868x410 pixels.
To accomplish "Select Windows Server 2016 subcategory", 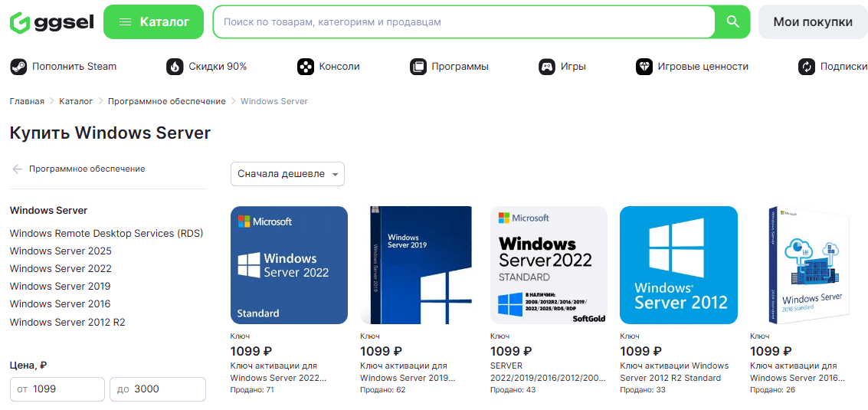I will click(60, 304).
